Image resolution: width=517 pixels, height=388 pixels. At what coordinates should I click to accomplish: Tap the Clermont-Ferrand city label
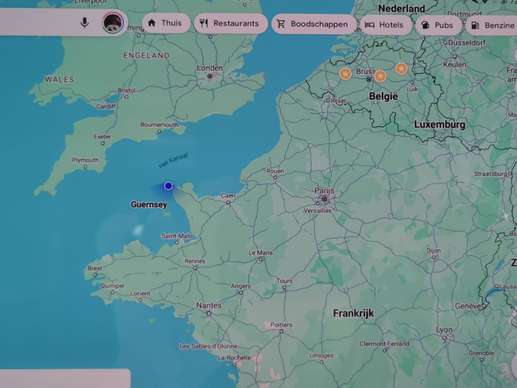(x=384, y=344)
